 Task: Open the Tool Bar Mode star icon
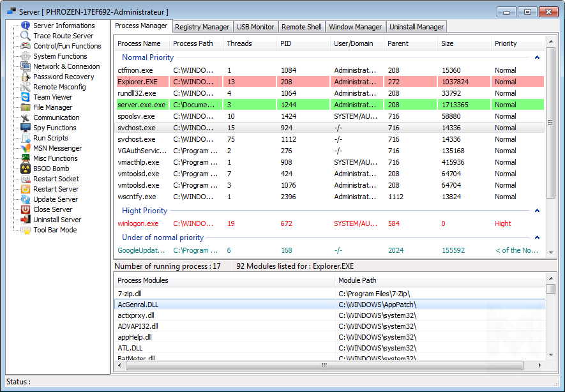tap(26, 230)
